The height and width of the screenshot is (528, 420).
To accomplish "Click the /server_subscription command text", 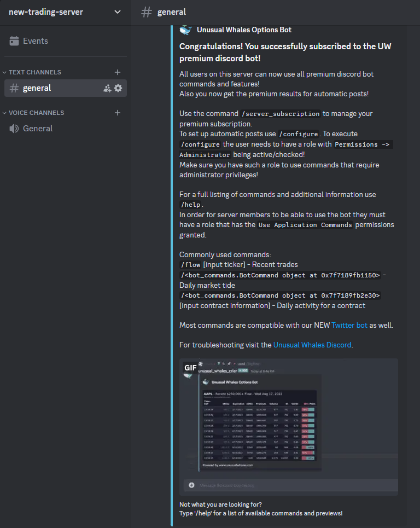I will click(281, 114).
